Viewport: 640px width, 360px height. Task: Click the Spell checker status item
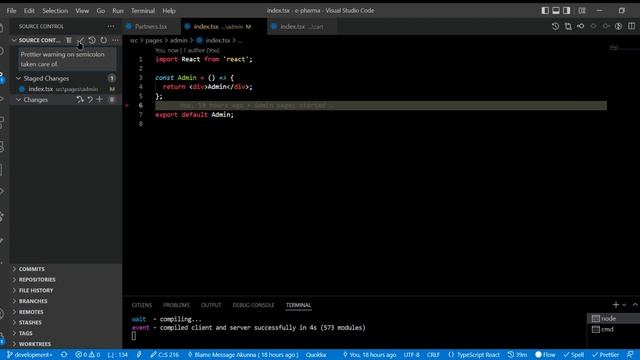click(x=573, y=355)
